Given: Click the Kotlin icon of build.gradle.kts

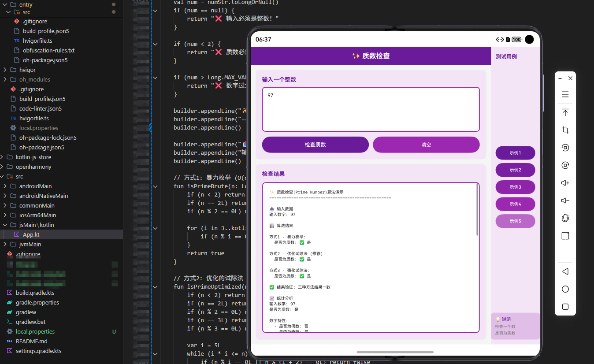Looking at the screenshot, I should (x=9, y=293).
